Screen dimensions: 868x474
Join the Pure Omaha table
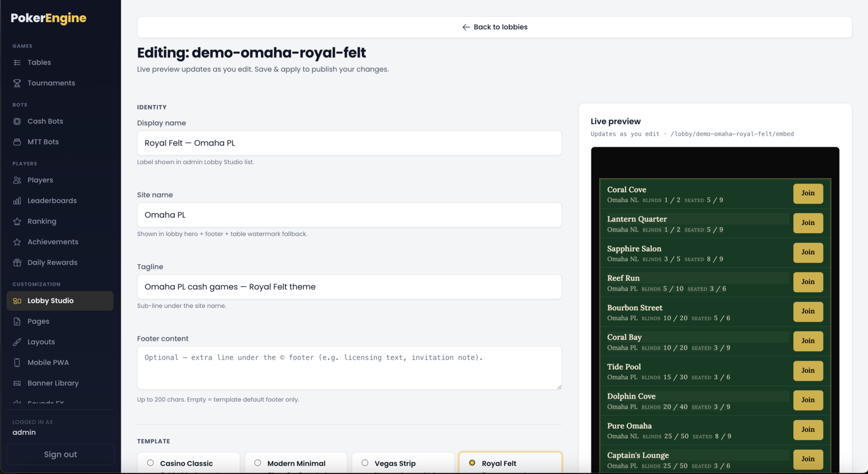coord(808,429)
